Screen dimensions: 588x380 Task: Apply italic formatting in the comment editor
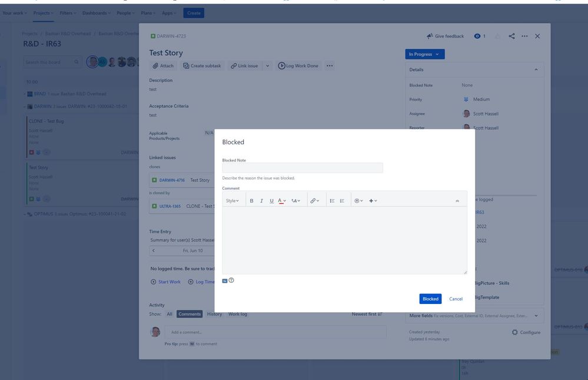(261, 200)
